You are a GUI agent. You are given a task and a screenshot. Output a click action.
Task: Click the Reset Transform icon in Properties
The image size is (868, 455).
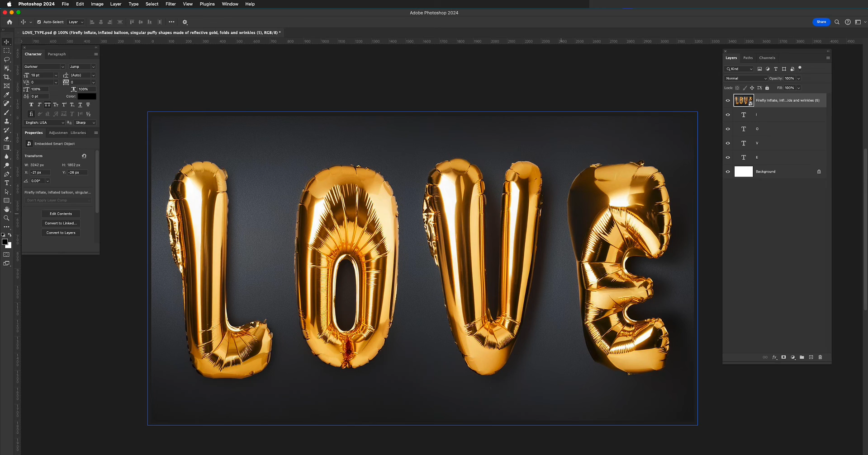84,156
